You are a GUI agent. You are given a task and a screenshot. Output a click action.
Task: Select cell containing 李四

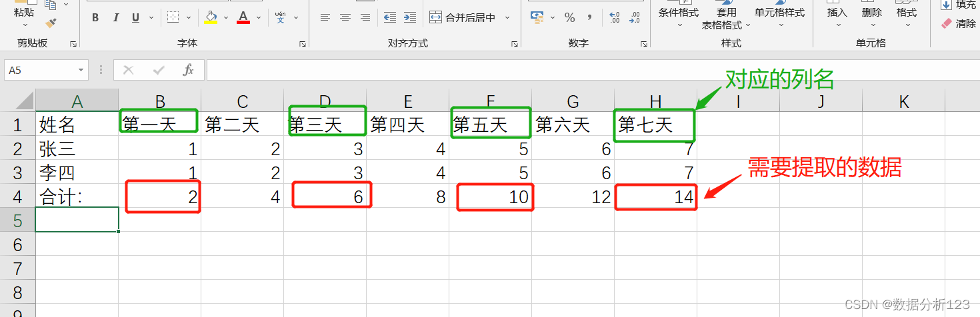77,172
